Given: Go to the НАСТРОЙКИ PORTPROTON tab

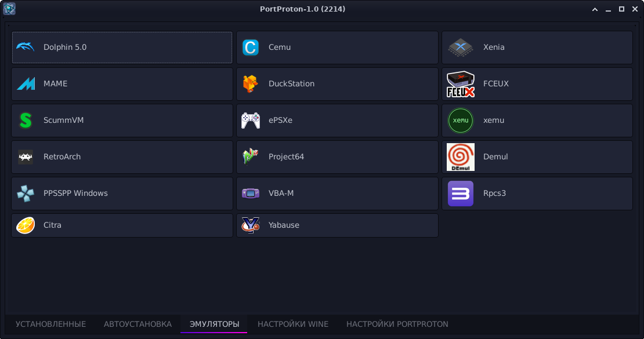Looking at the screenshot, I should click(397, 325).
